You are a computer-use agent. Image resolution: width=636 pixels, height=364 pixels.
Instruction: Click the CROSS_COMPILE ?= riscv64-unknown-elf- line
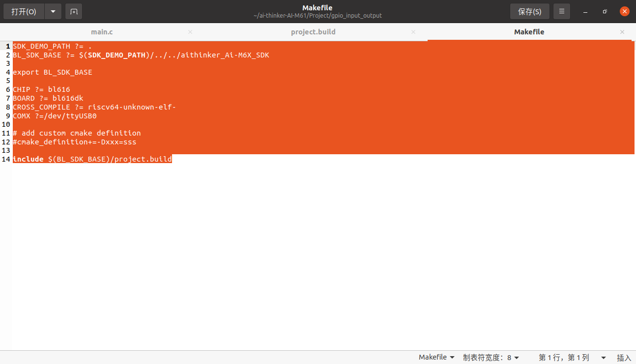pyautogui.click(x=94, y=107)
